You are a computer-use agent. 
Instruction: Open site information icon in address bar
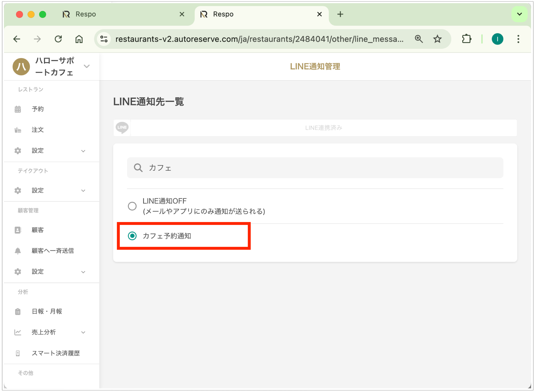tap(104, 39)
